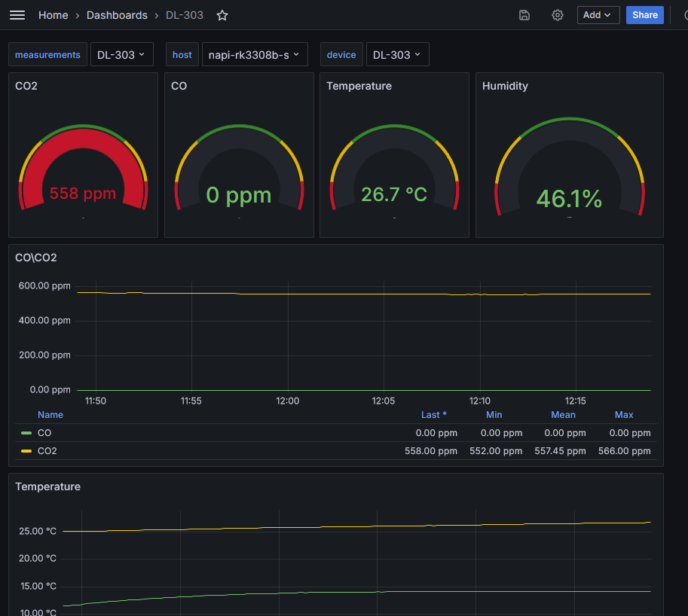This screenshot has height=616, width=688.
Task: Open dashboard settings via the gear icon
Action: click(x=557, y=15)
